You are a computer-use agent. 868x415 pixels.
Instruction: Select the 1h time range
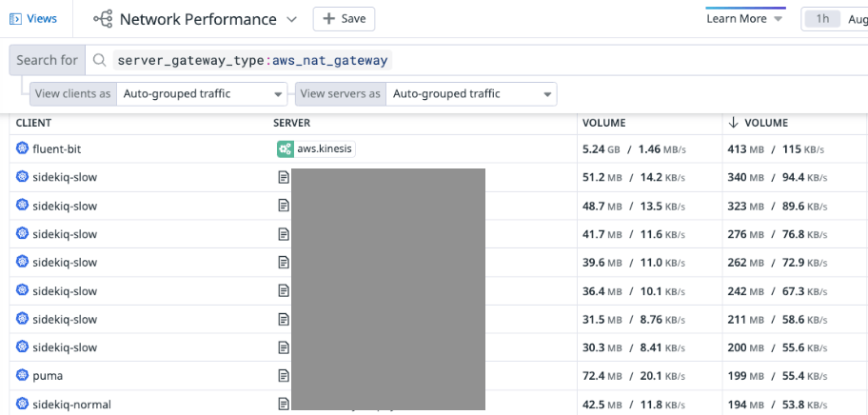[822, 19]
